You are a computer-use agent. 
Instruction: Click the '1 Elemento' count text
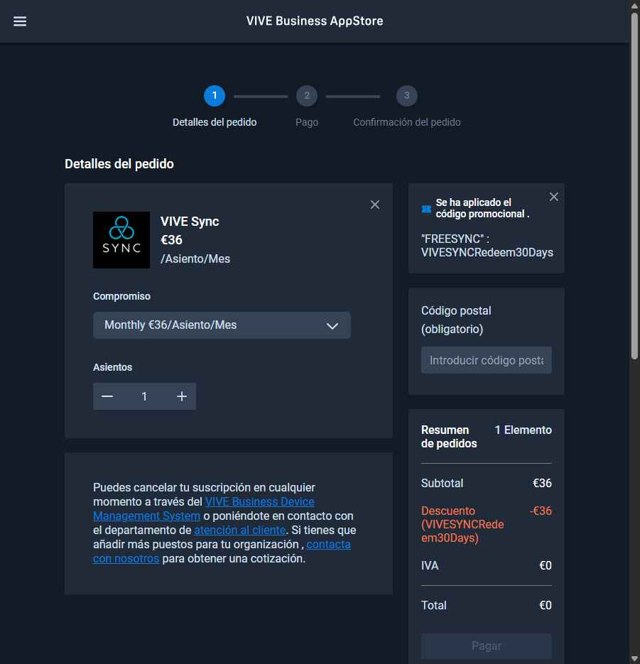click(523, 430)
